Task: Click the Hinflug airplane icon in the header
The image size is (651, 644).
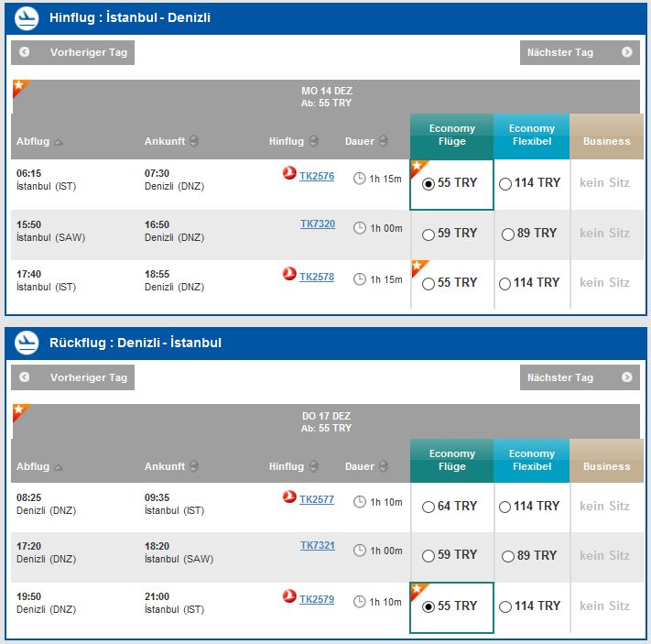Action: [x=27, y=18]
